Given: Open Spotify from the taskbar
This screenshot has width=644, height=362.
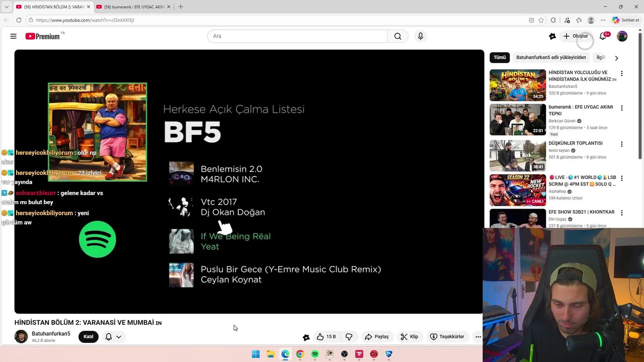Looking at the screenshot, I should (x=315, y=354).
